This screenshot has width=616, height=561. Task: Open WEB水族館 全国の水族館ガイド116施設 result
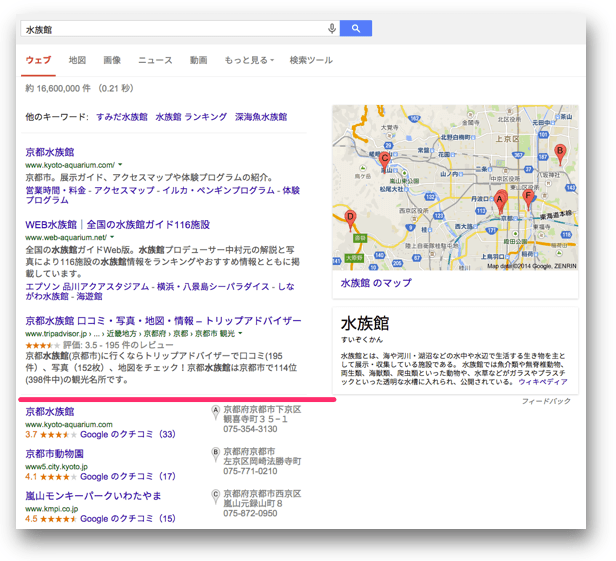coord(117,225)
